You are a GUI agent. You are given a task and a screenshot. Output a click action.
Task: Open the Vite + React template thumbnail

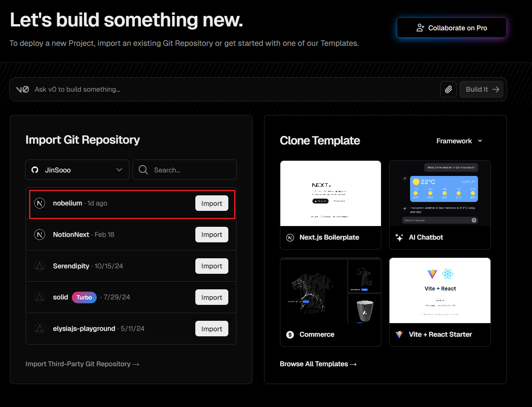point(440,290)
